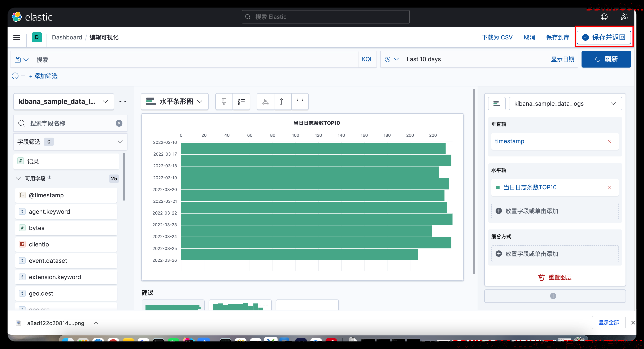Viewport: 644px width, 349px height.
Task: Add field to 细分方式 drop zone
Action: coord(555,254)
